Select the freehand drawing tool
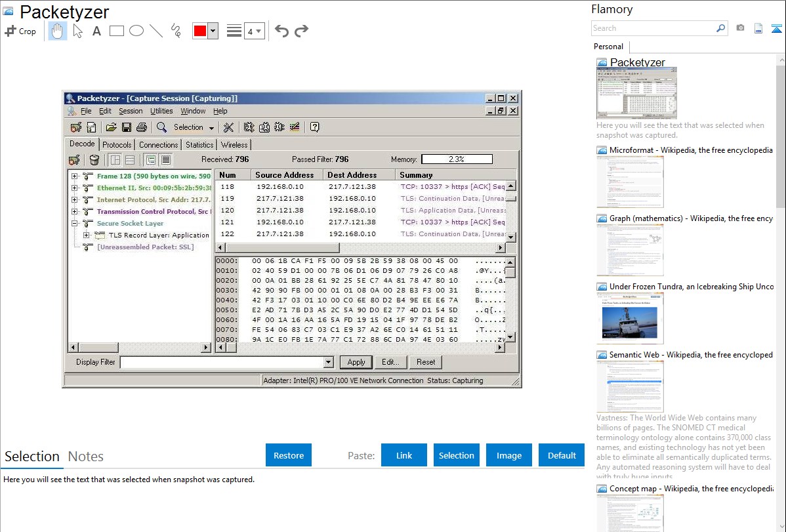786x532 pixels. (176, 31)
